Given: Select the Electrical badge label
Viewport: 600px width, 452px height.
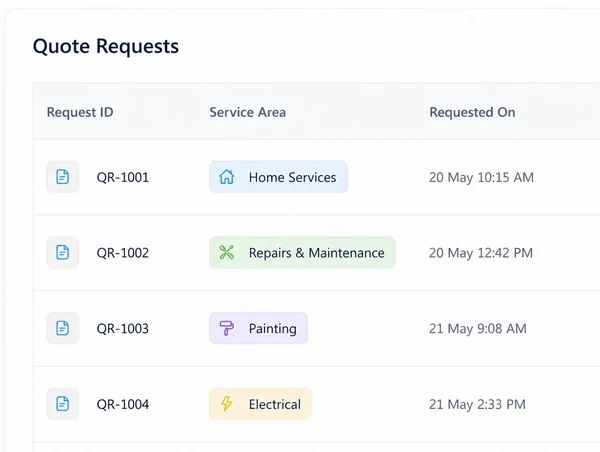Looking at the screenshot, I should pyautogui.click(x=275, y=404).
